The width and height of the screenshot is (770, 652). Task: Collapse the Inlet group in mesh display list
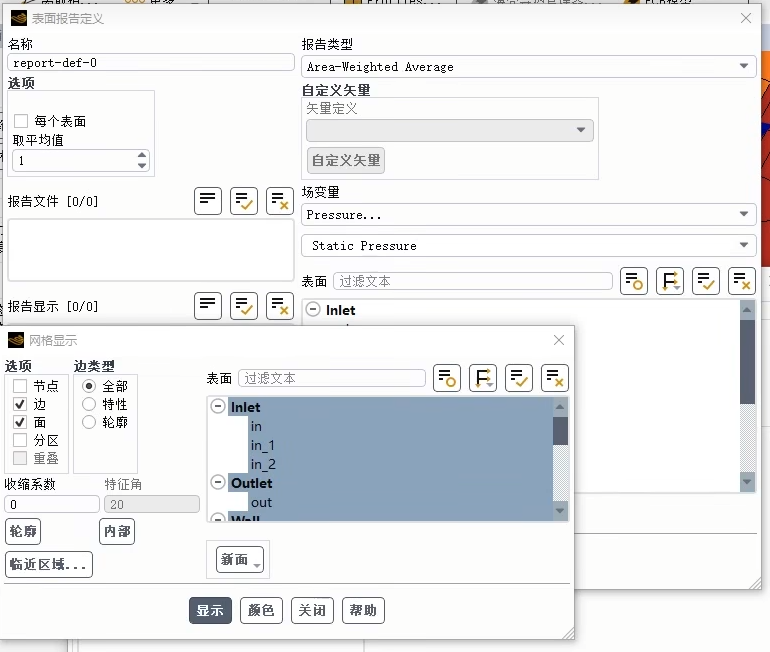click(218, 407)
